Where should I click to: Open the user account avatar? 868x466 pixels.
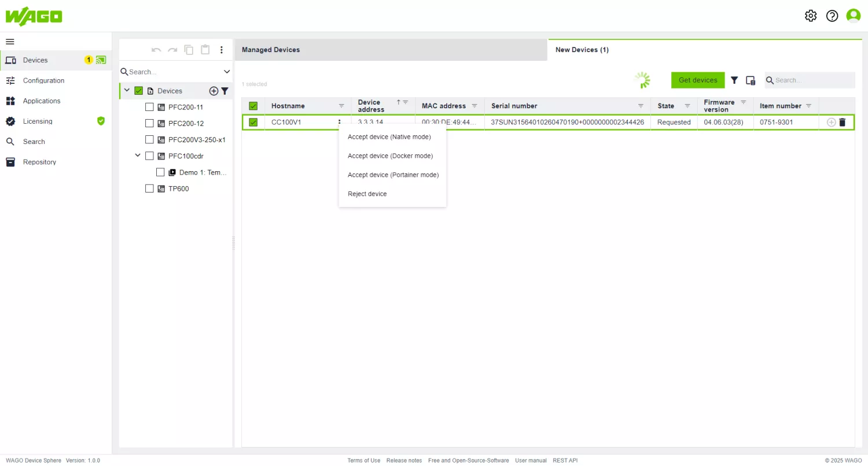pyautogui.click(x=854, y=16)
